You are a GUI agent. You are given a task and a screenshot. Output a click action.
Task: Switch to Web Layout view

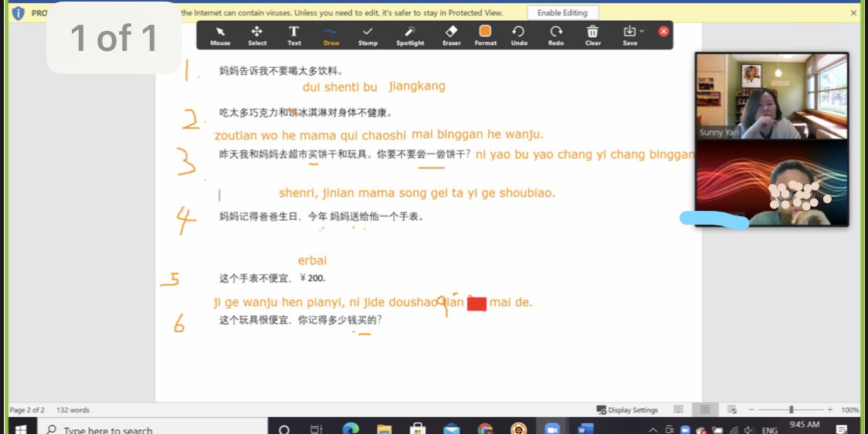click(731, 409)
